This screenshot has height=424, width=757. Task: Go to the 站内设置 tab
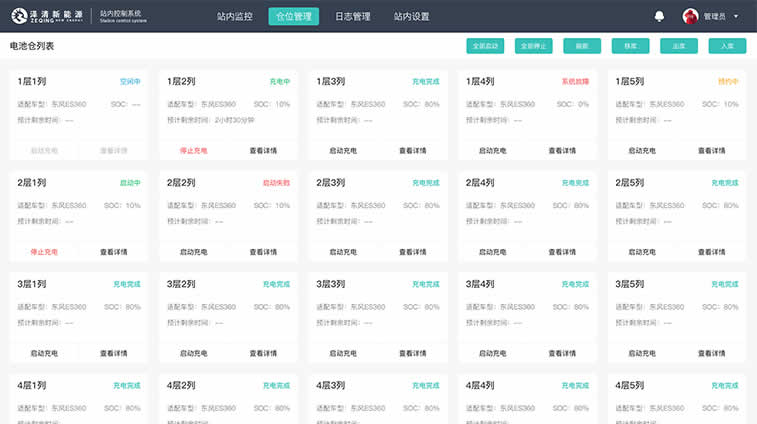point(411,16)
